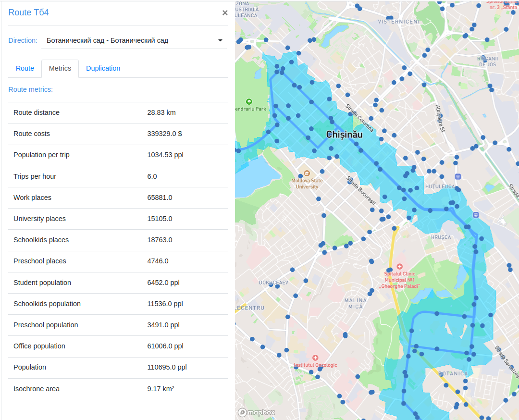Select the 'University places' label
Image resolution: width=519 pixels, height=420 pixels.
click(39, 219)
